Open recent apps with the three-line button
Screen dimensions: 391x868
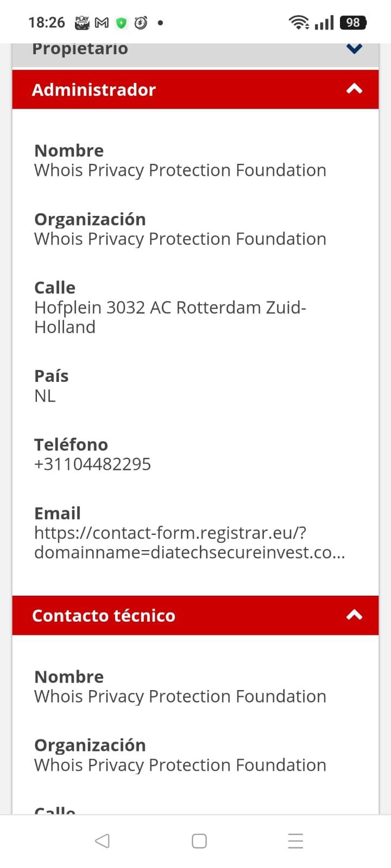pyautogui.click(x=295, y=841)
